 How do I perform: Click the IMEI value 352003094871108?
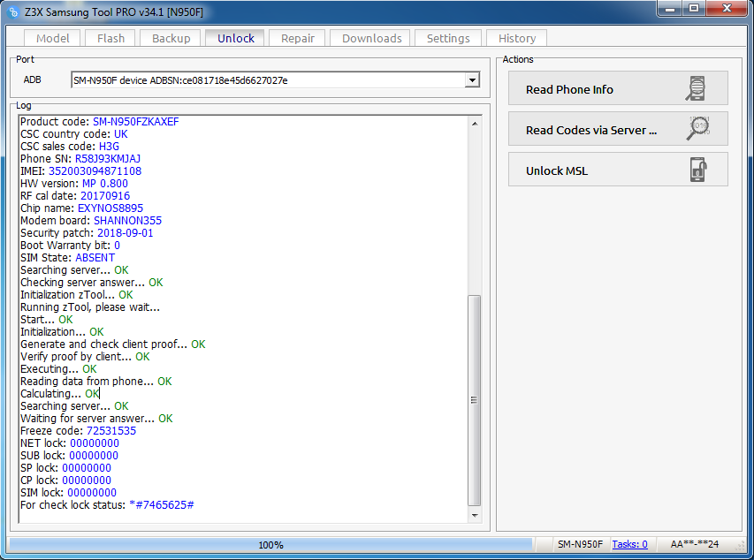tap(95, 171)
